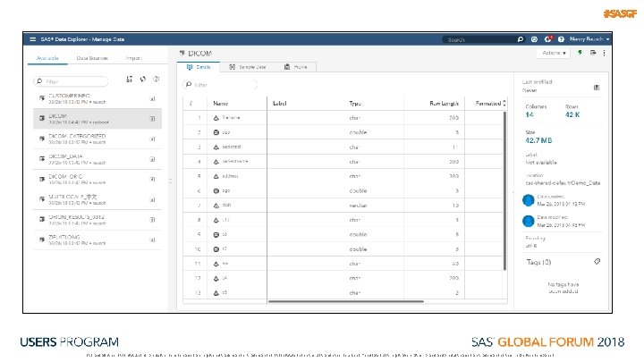Sort by the Raw Length column header
Screen dimensions: 644x362
pyautogui.click(x=444, y=104)
